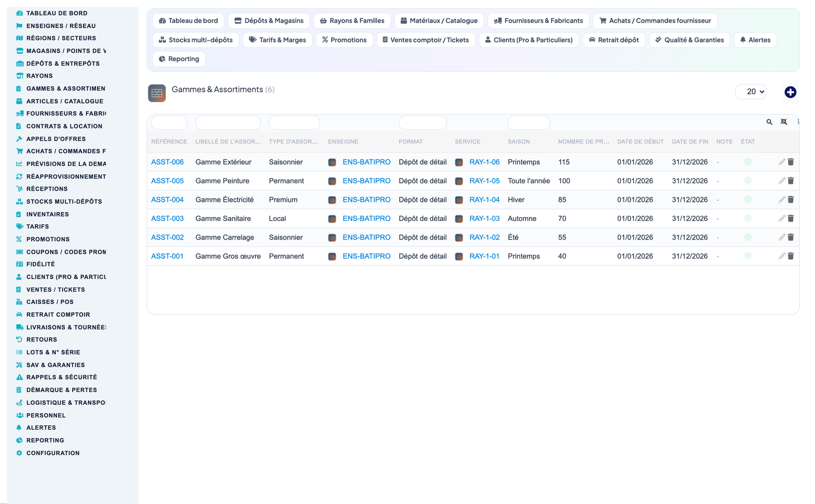Screen dimensions: 815x504
Task: Open Inventaires in the sidebar
Action: click(47, 214)
